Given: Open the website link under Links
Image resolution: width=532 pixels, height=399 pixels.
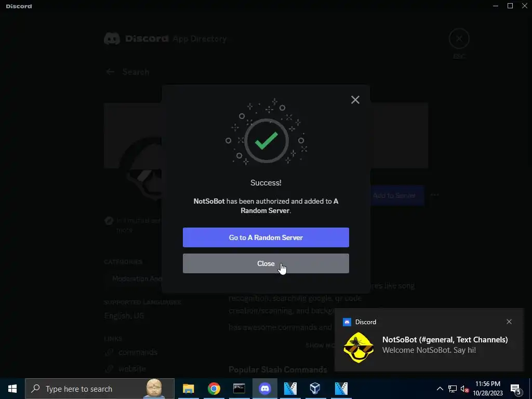Looking at the screenshot, I should tap(132, 368).
